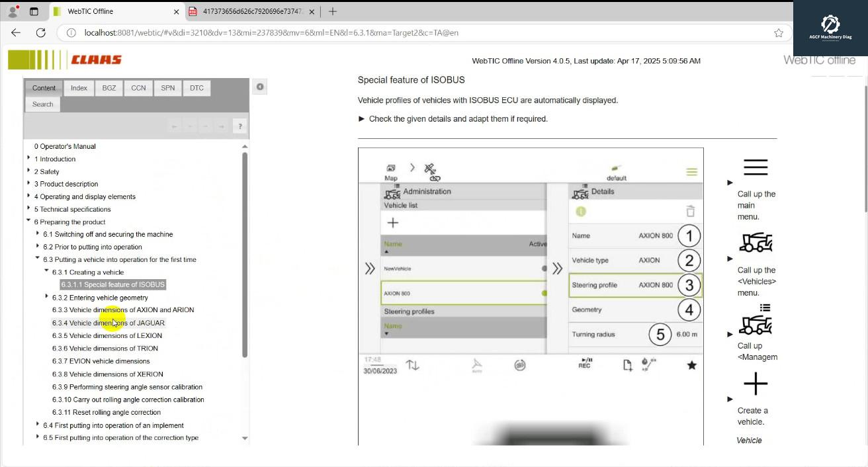Switch to the DTC tab
This screenshot has width=868, height=467.
(x=196, y=87)
